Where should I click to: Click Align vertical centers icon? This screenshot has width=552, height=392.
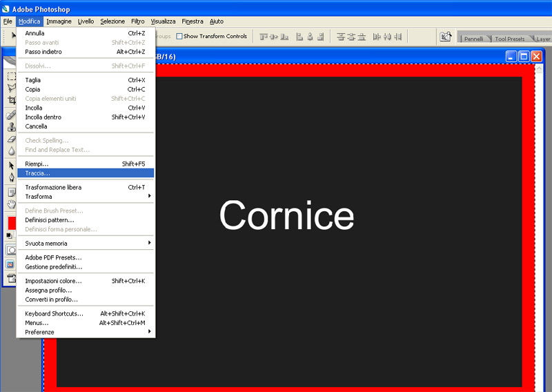tap(274, 37)
